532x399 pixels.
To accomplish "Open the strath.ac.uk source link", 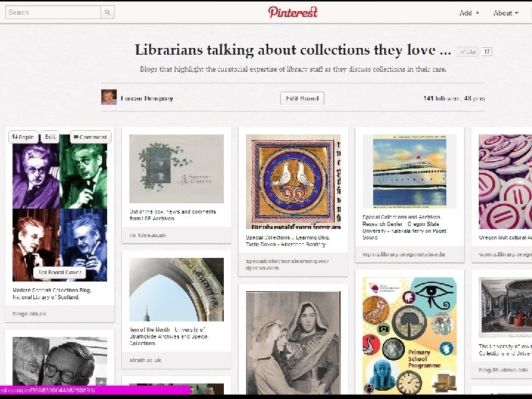I will coord(146,360).
